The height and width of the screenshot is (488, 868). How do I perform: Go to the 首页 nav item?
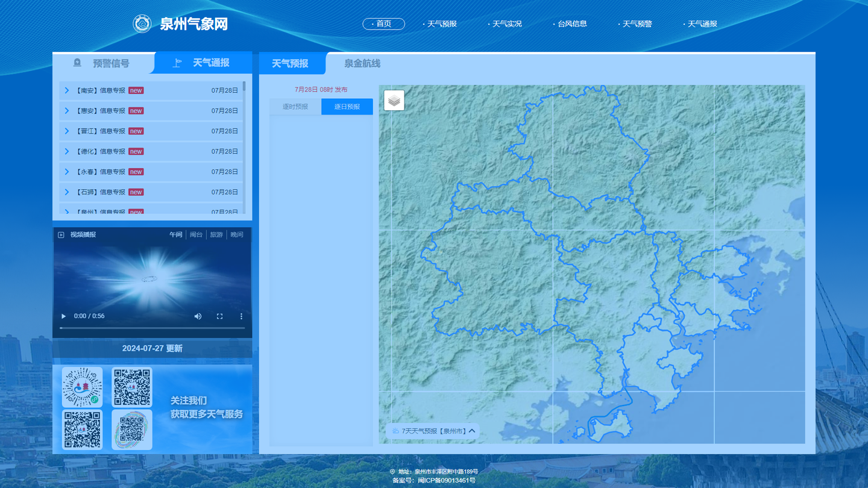tap(383, 24)
